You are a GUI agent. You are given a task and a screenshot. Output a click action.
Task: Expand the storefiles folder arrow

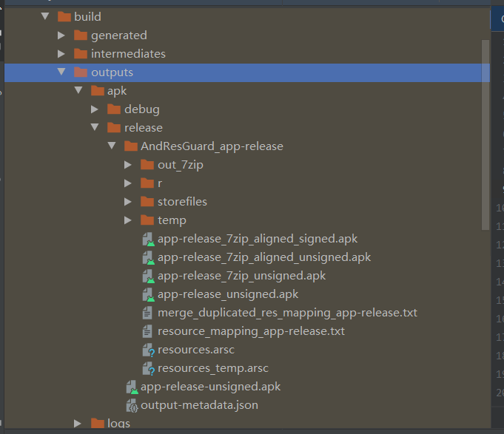point(128,202)
